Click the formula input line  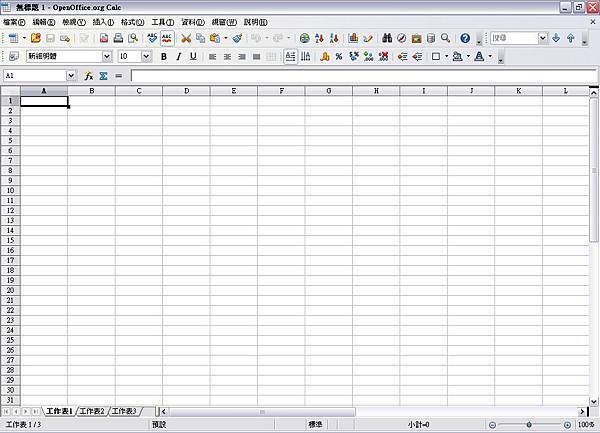coord(364,76)
